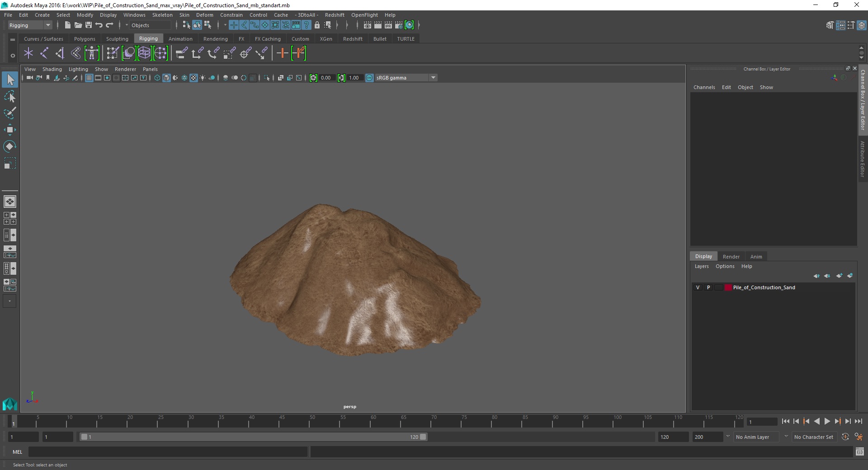Open the Render View window
Viewport: 868px width, 470px height.
tap(368, 25)
